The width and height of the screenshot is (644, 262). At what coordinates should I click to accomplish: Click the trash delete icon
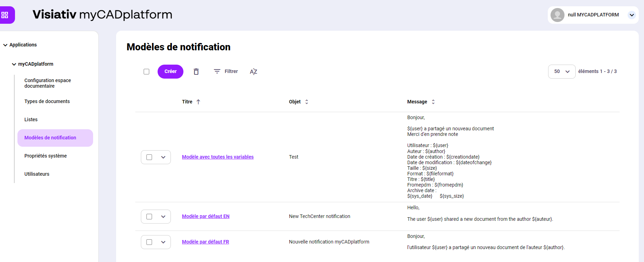196,72
